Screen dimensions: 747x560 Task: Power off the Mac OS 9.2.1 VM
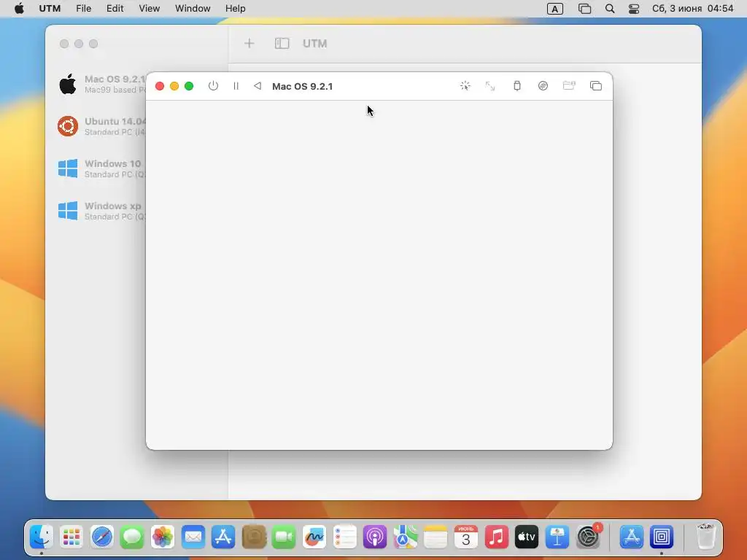point(213,86)
